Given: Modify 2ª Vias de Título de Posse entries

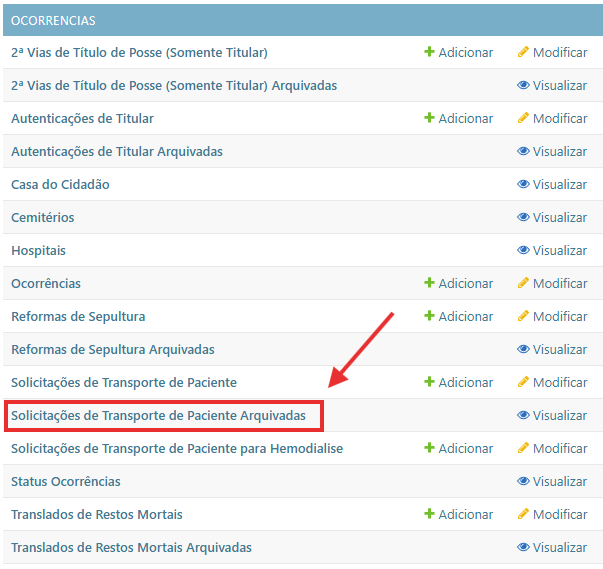Looking at the screenshot, I should [x=552, y=52].
